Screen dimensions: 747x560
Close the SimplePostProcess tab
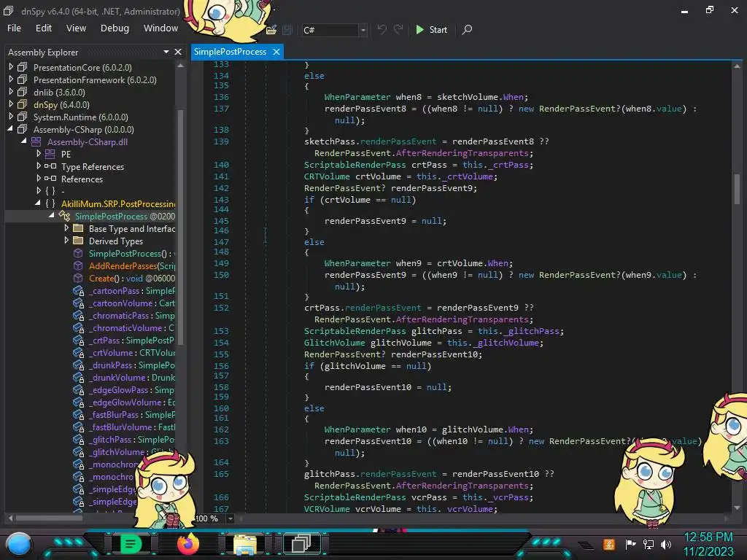tap(276, 52)
